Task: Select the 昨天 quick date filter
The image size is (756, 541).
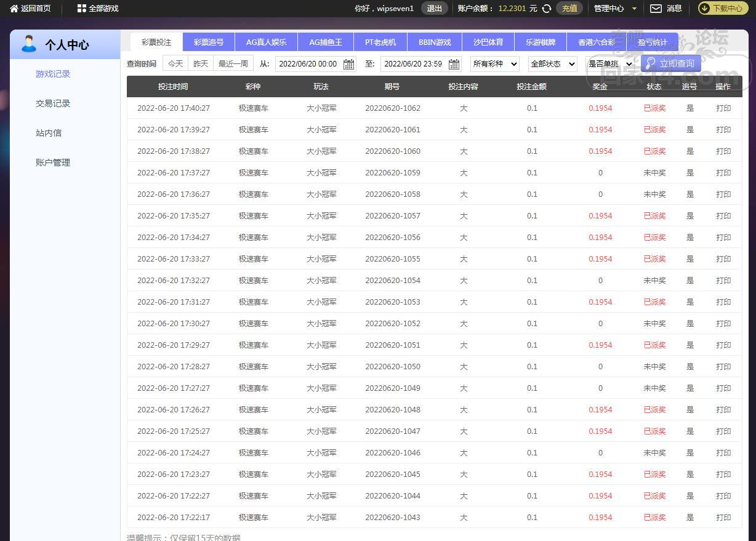Action: pos(201,64)
